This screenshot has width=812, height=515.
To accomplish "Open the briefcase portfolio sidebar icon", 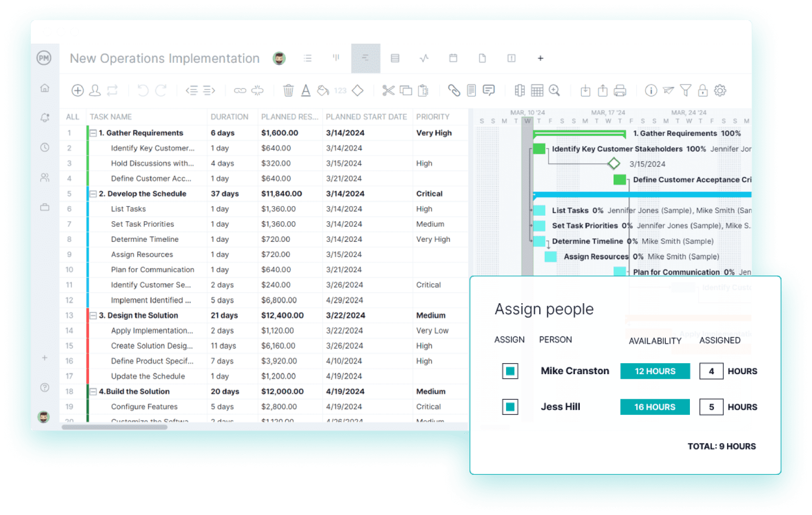I will click(x=45, y=207).
